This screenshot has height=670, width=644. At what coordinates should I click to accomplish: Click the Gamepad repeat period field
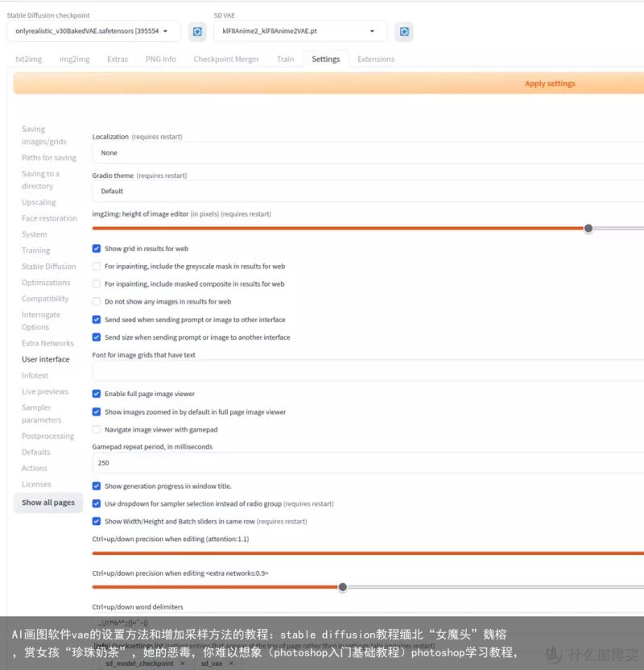coord(368,463)
